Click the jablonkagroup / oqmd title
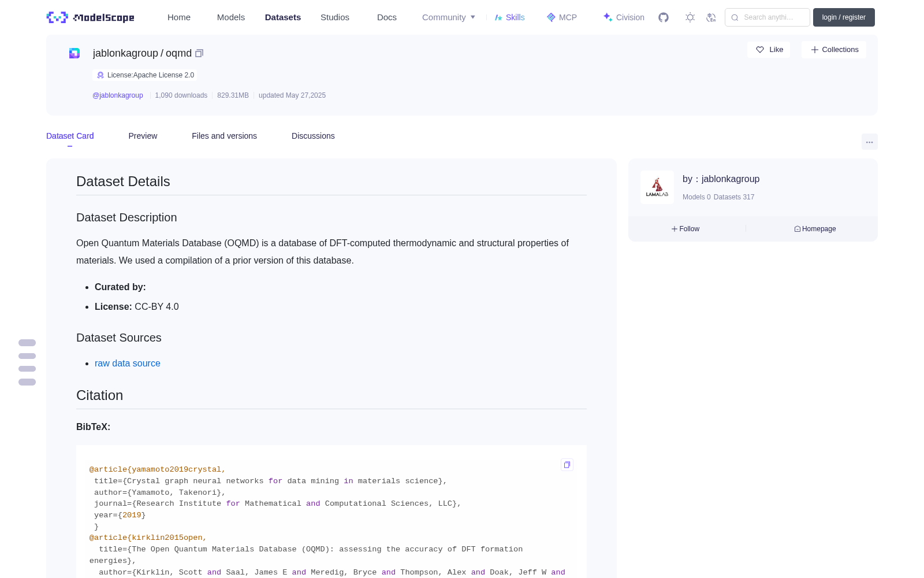Screen dimensions: 924x578 coord(142,53)
